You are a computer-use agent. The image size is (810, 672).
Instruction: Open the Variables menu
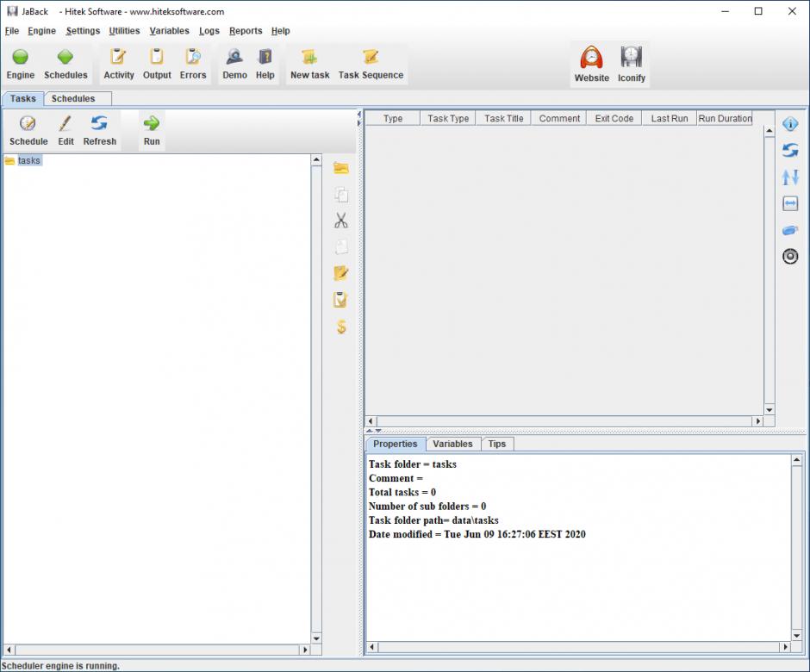[x=170, y=31]
